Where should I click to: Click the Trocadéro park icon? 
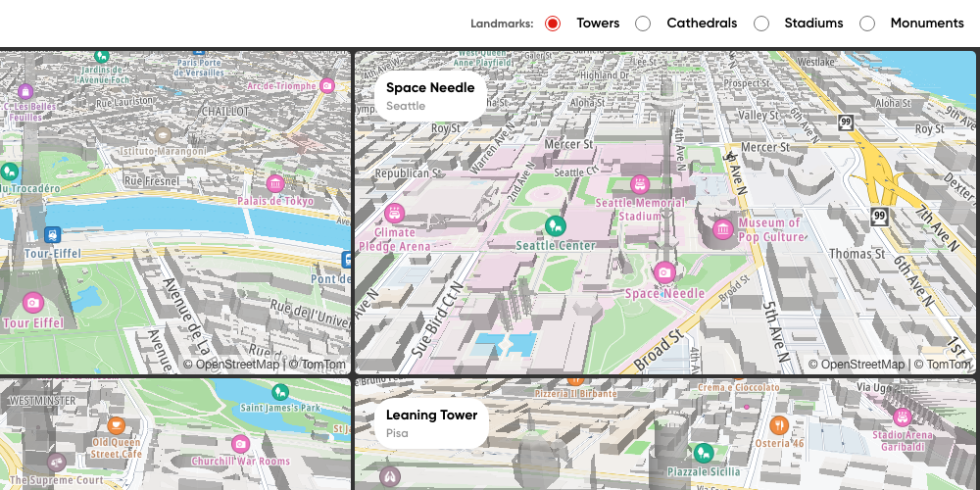coord(9,171)
